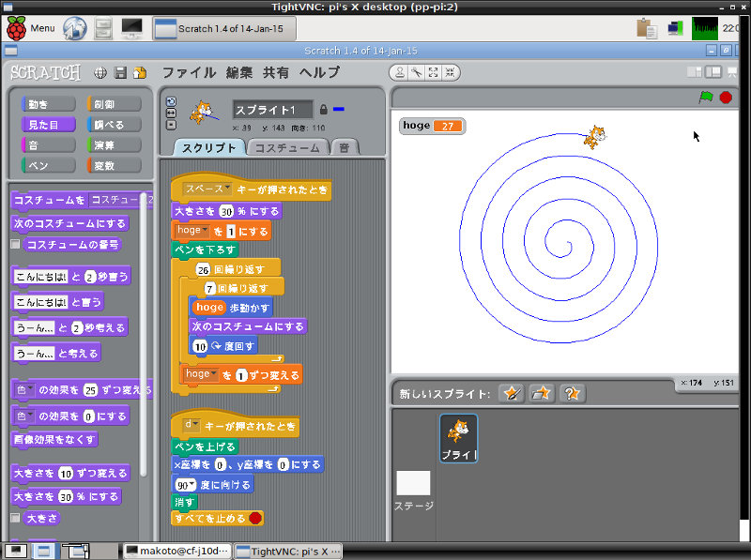
Task: Click the green flag to start scripts
Action: coord(706,98)
